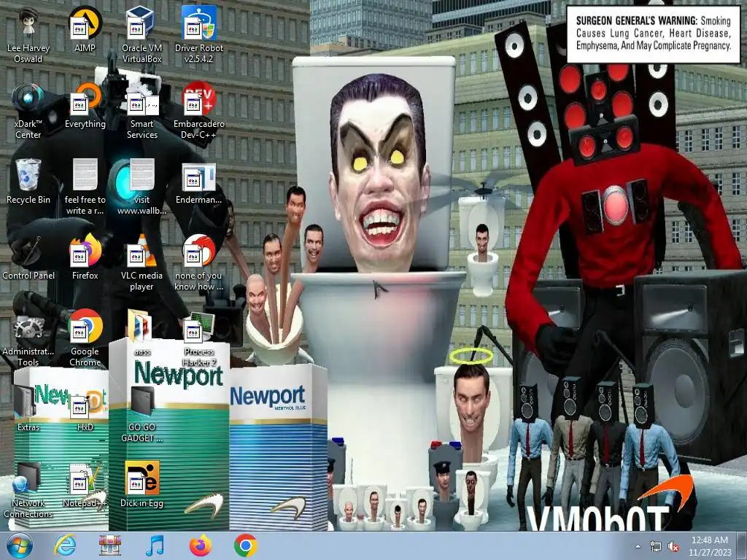Open the colorful library taskbar icon
747x560 pixels.
pos(109,546)
